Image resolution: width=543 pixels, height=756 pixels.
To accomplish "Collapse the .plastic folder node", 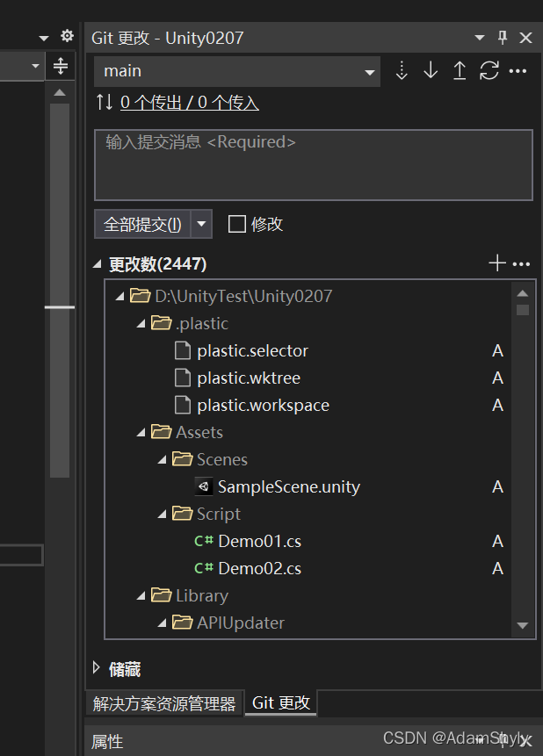I will pos(142,323).
